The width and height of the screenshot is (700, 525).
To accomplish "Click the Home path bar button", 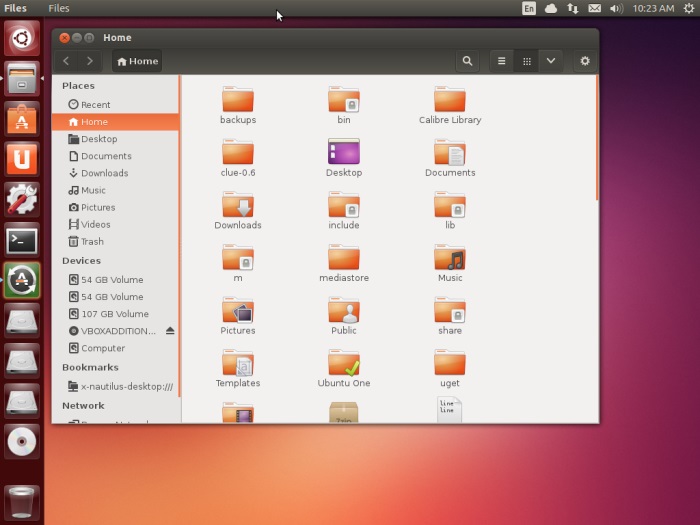I will tap(137, 61).
